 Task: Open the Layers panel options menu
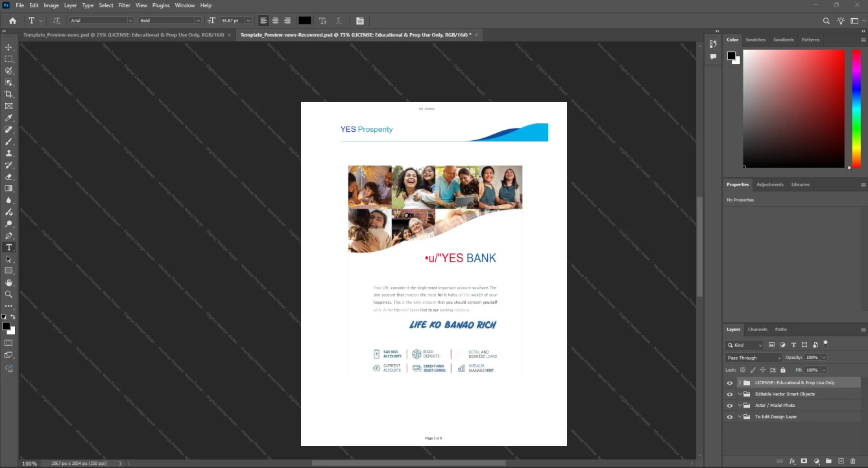click(863, 329)
